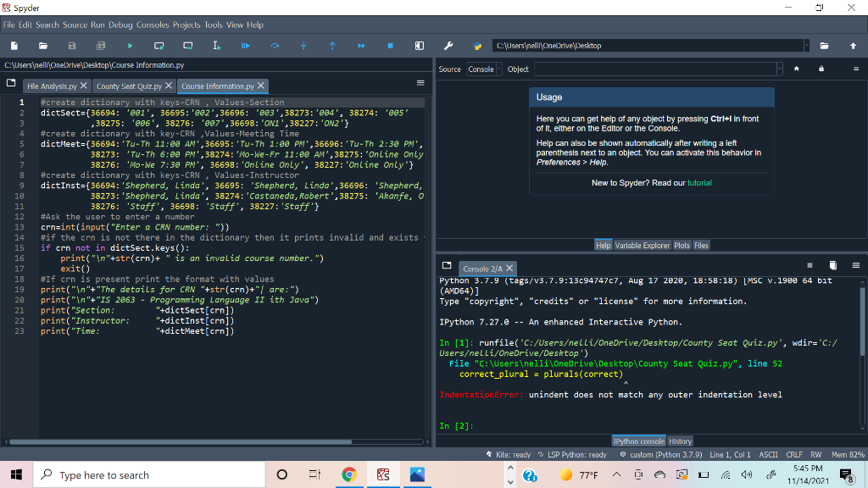Click the PYTHONPATH manager icon
The image size is (868, 488).
(x=477, y=46)
